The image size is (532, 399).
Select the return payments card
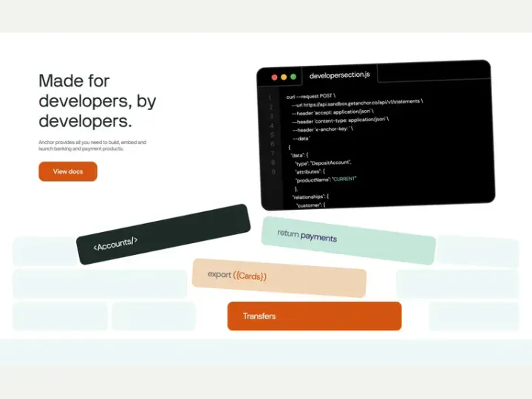[x=349, y=241]
